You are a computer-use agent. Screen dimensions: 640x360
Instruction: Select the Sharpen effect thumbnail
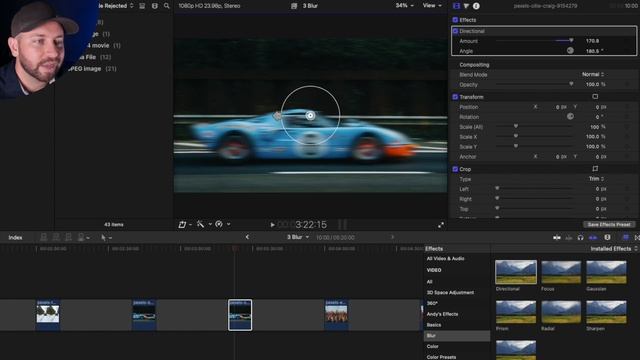coord(606,311)
